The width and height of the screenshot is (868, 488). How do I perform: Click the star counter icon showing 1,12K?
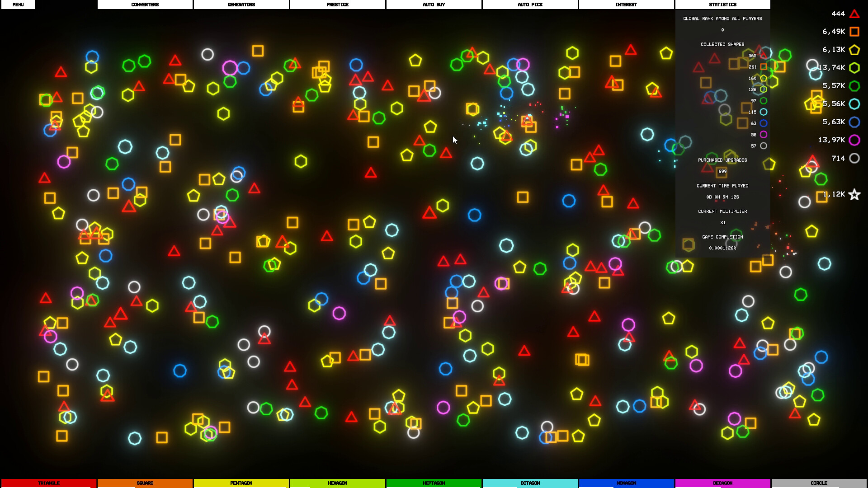[x=854, y=194]
